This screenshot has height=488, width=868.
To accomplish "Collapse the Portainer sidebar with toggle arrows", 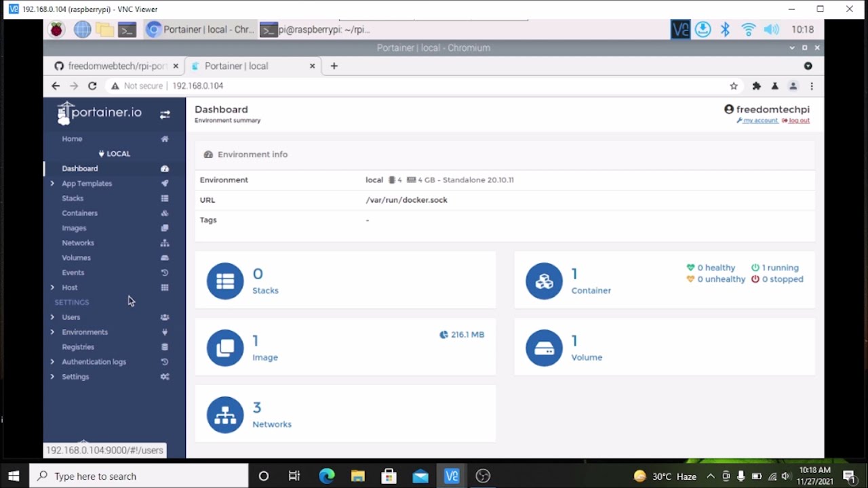I will 165,115.
